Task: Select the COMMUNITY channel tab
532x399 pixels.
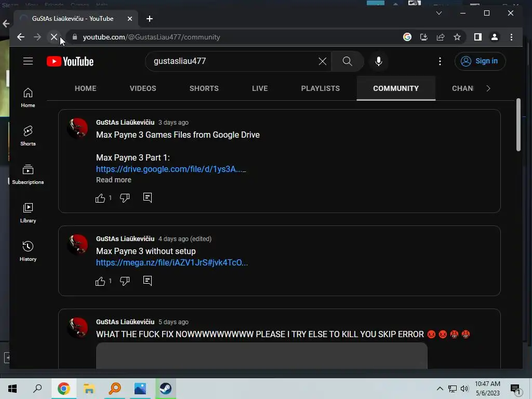Action: [396, 88]
